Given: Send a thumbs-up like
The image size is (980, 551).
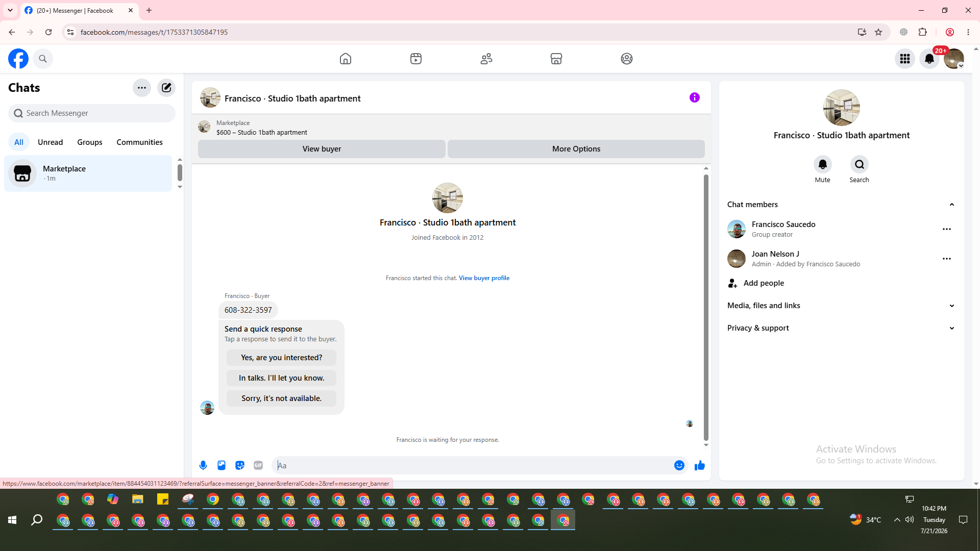Looking at the screenshot, I should point(700,465).
